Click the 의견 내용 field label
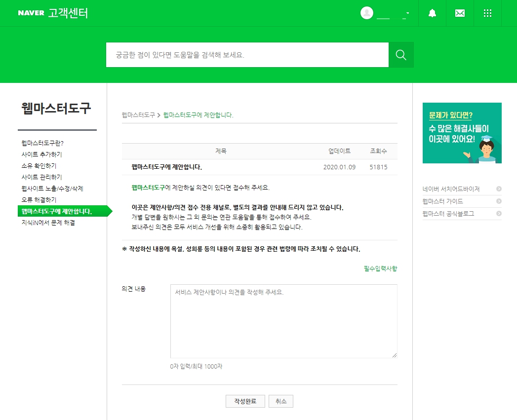 (133, 289)
